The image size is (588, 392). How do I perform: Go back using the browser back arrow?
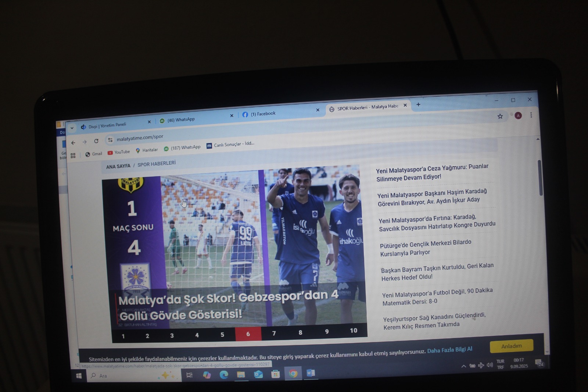click(73, 143)
